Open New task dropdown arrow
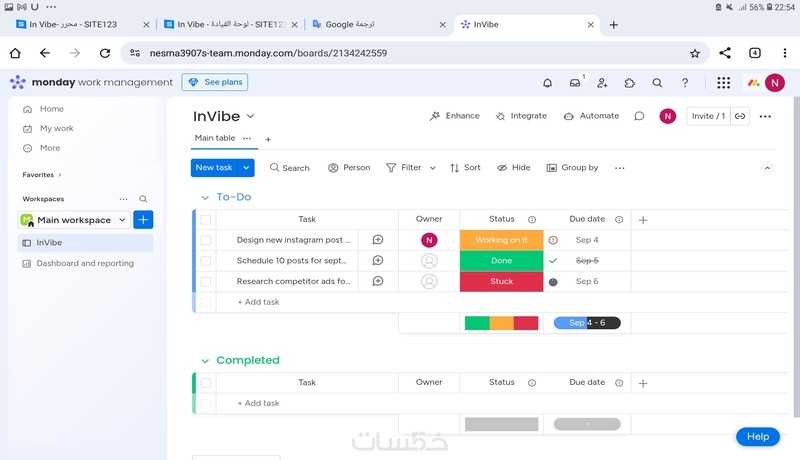Image resolution: width=800 pixels, height=460 pixels. pyautogui.click(x=246, y=168)
